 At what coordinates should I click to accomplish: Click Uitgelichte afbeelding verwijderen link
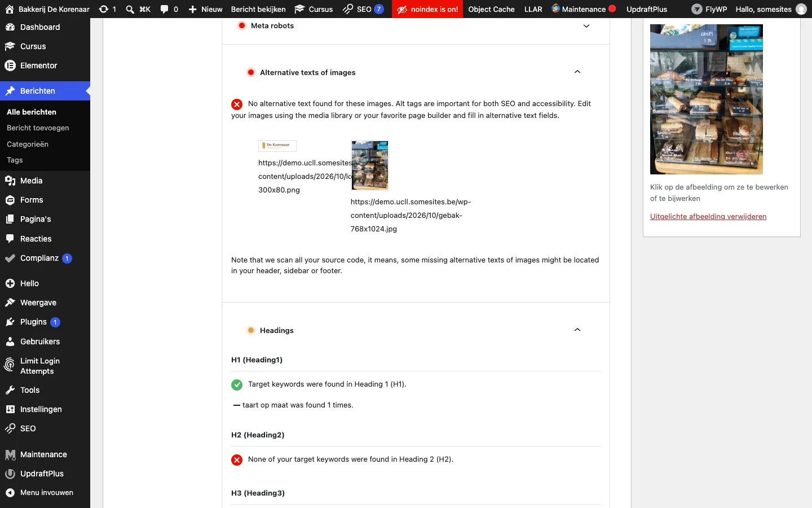708,216
